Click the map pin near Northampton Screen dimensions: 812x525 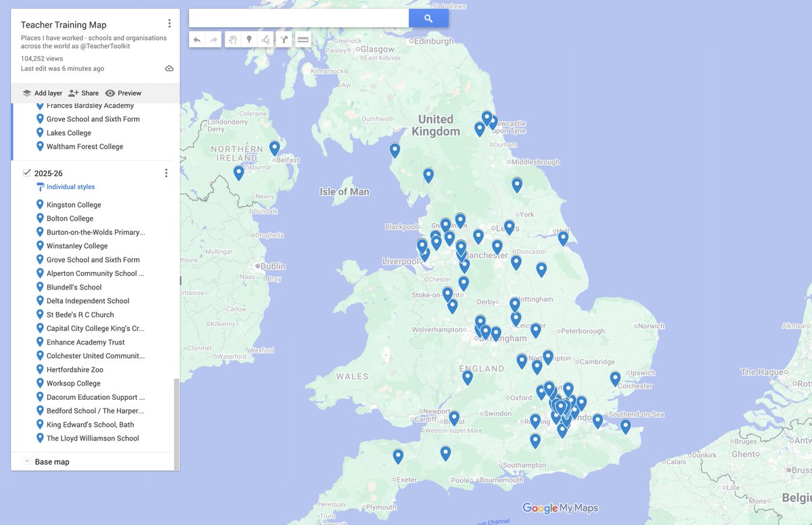[x=548, y=357]
